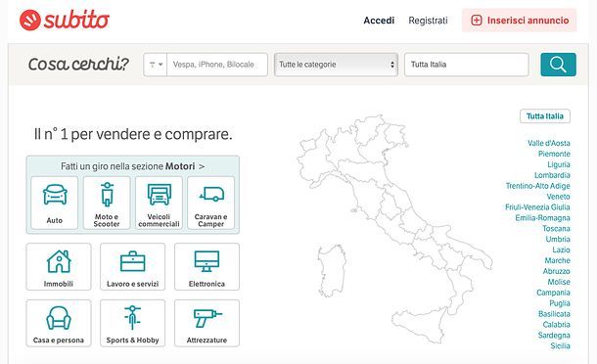
Task: Select Lazio region link
Action: click(561, 250)
